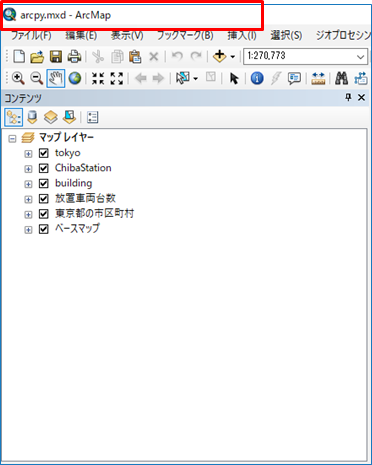
Task: Select the Zoom Out magnifier tool
Action: point(37,78)
